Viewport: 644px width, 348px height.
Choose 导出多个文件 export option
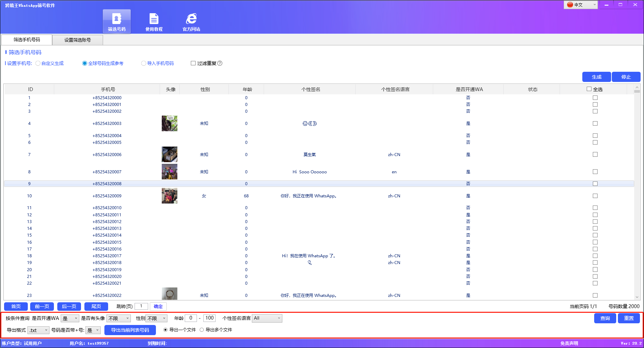202,329
